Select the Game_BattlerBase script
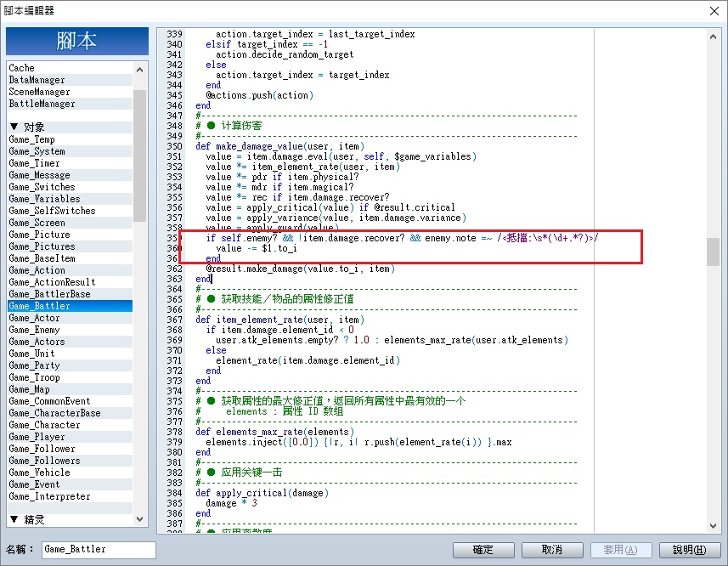 (71, 294)
